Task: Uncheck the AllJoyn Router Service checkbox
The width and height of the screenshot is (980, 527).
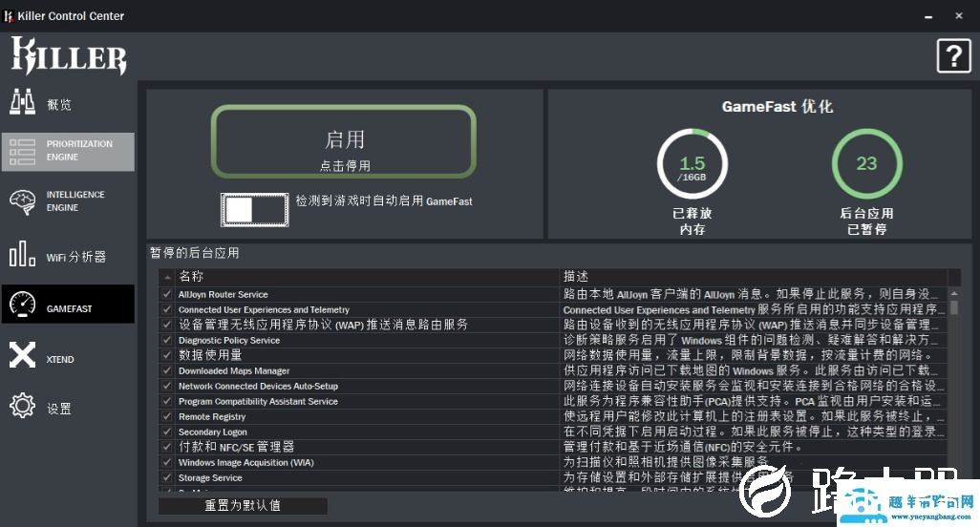Action: click(167, 294)
